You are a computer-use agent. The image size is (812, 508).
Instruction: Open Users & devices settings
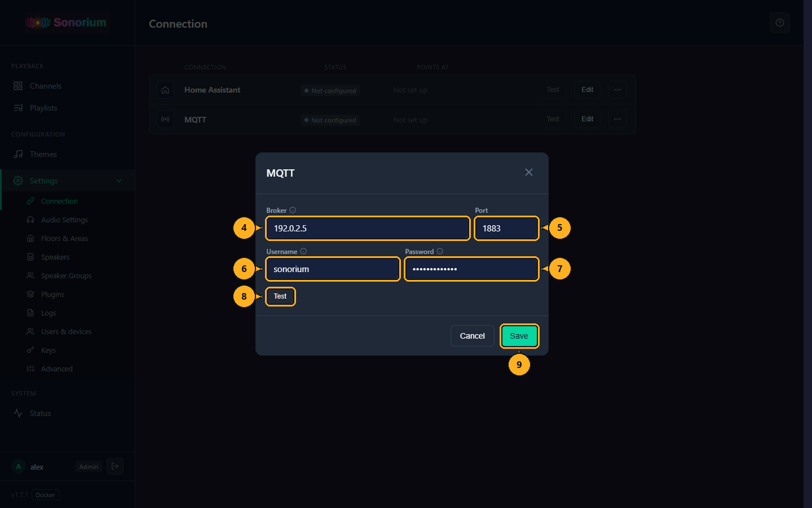click(x=68, y=331)
